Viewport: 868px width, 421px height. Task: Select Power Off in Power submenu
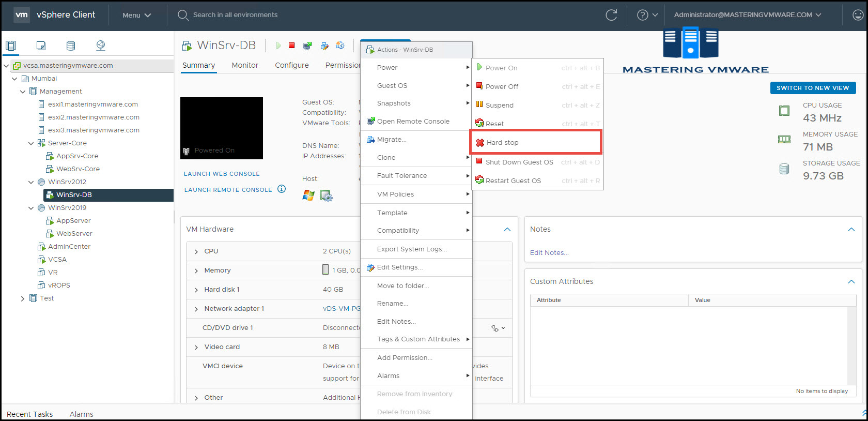pos(537,86)
